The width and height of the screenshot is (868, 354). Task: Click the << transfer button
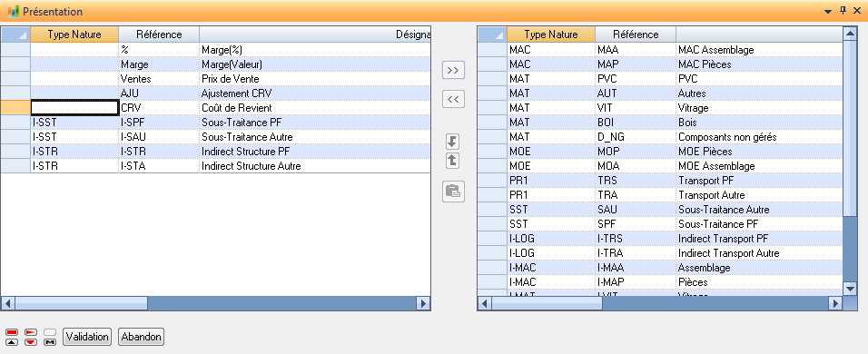[x=453, y=100]
